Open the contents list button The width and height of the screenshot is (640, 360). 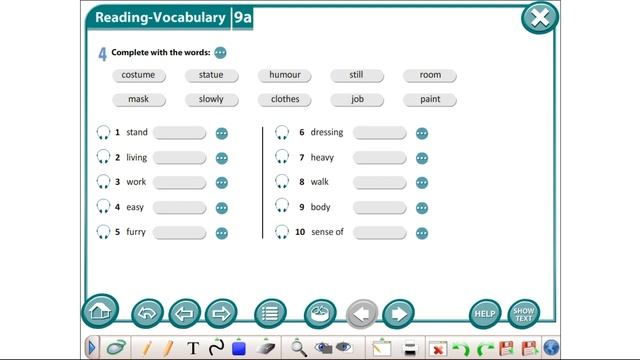(x=270, y=313)
